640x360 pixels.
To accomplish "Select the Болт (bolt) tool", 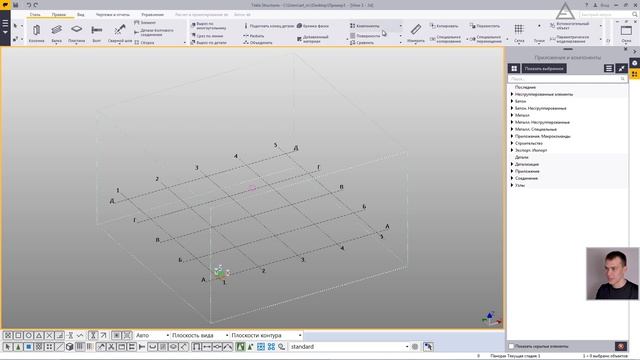I will tap(96, 33).
